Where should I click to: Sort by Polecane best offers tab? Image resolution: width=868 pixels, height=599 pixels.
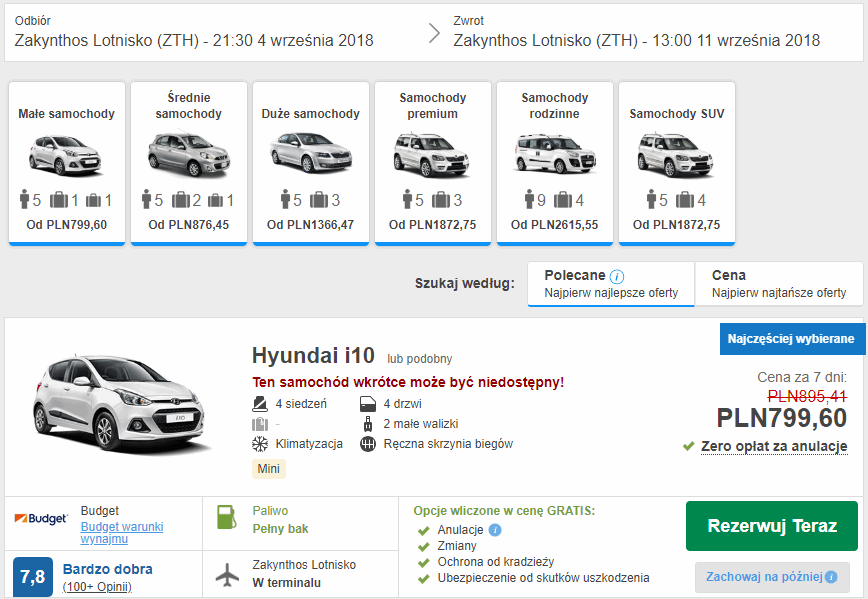click(x=611, y=284)
